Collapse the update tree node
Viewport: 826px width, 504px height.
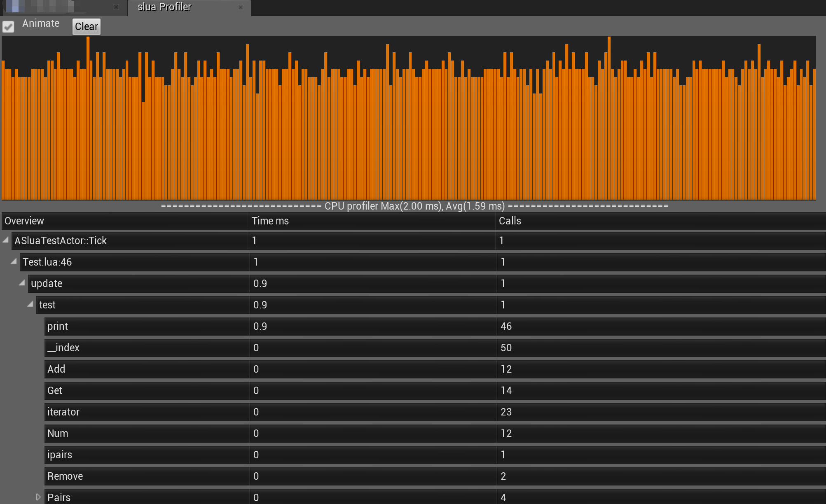pyautogui.click(x=22, y=283)
